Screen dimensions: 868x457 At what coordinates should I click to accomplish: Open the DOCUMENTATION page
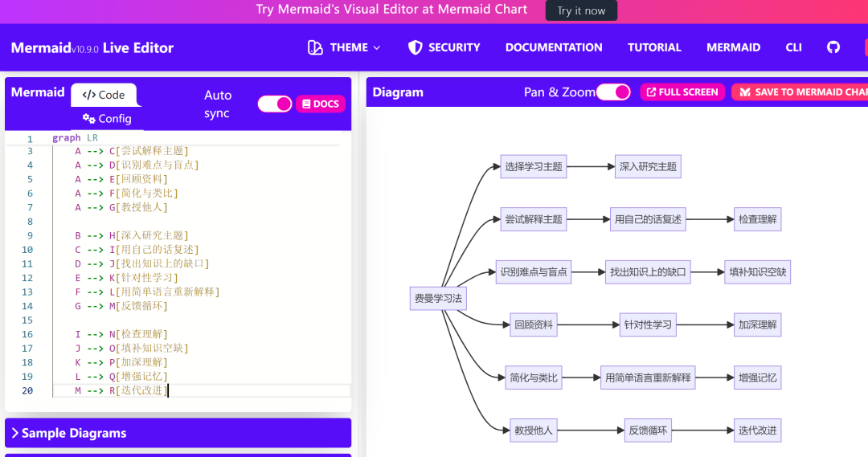(554, 47)
